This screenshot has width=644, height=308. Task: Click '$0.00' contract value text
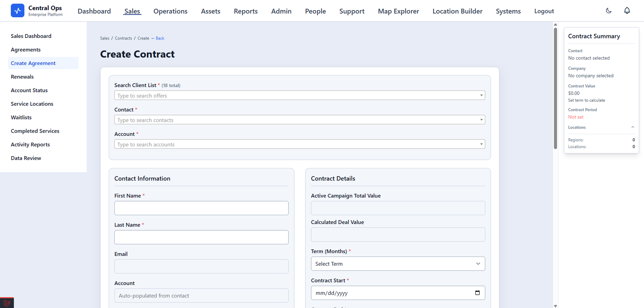(574, 93)
